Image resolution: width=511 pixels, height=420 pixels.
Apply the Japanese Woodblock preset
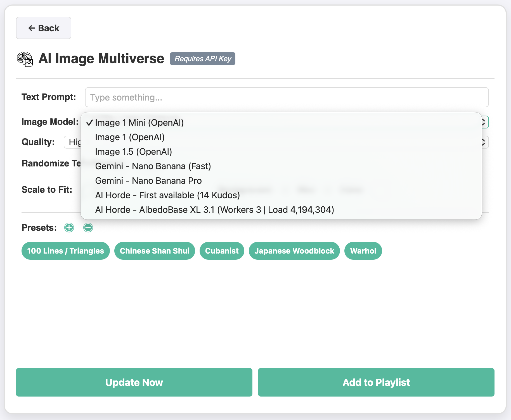click(x=294, y=251)
